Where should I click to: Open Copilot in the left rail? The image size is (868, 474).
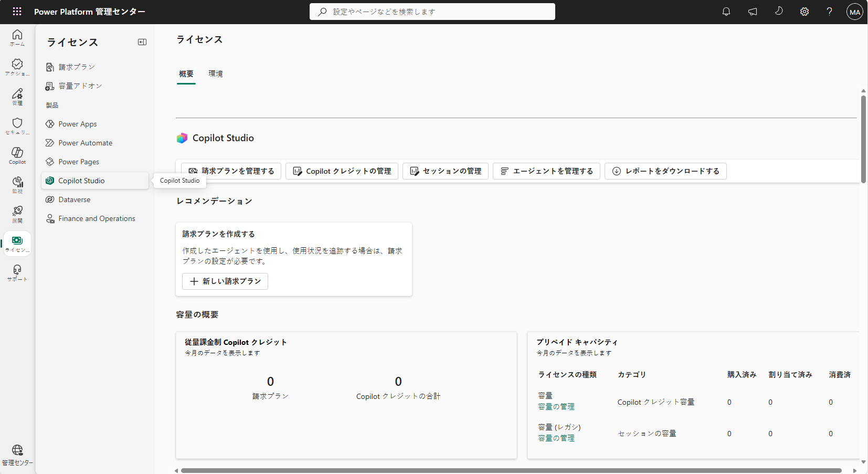pos(17,155)
